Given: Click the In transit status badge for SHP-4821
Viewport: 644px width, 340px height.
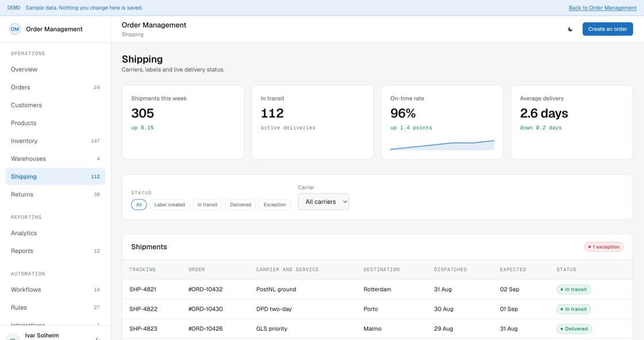Looking at the screenshot, I should 573,289.
